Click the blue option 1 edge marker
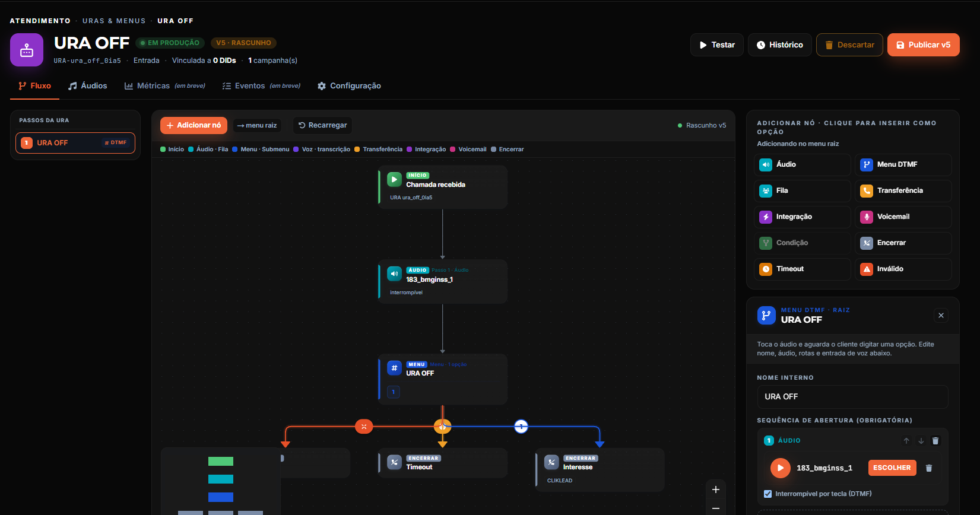 tap(521, 427)
